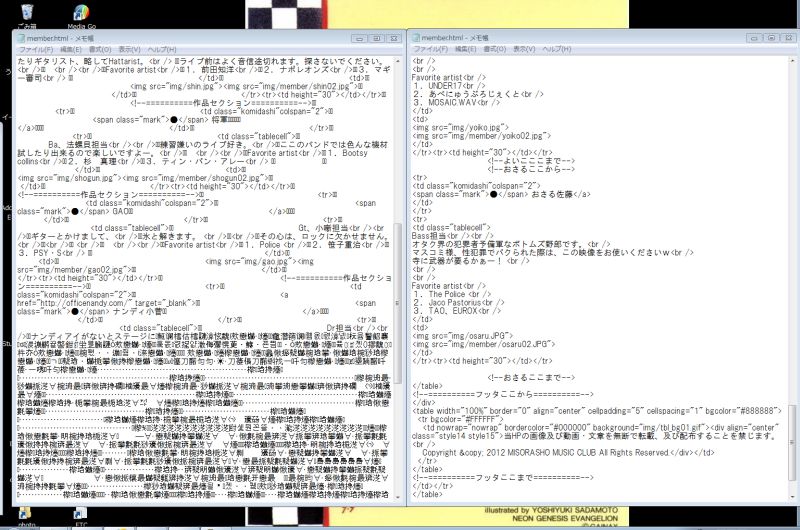Click the 'Bootsy' text in left window

[x=355, y=153]
